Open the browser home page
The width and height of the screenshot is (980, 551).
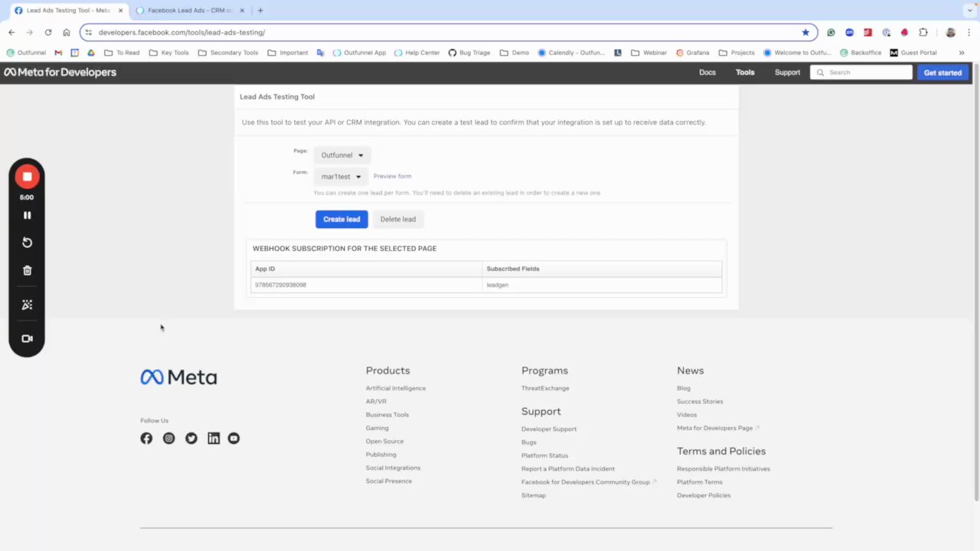pyautogui.click(x=67, y=32)
